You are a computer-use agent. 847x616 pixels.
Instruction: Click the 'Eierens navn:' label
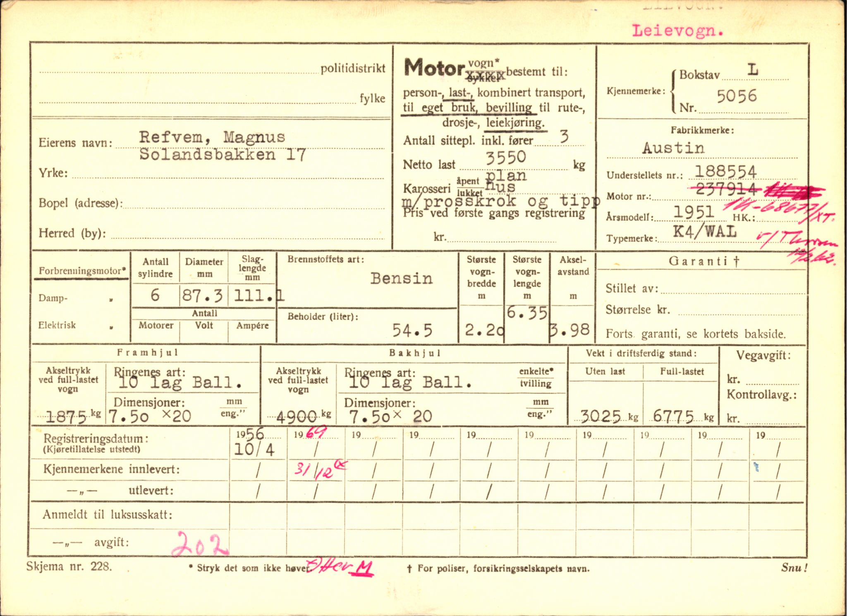click(x=75, y=143)
